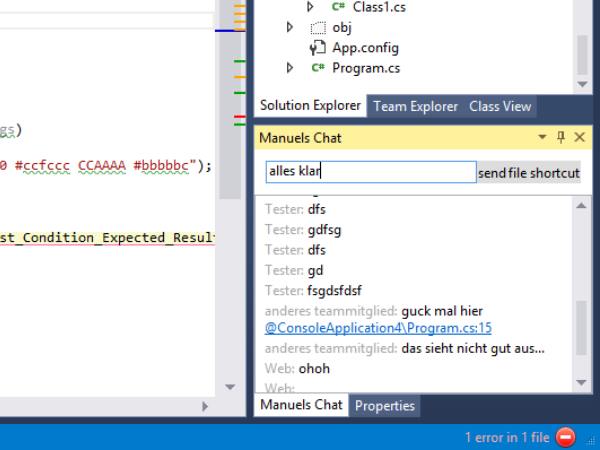The width and height of the screenshot is (600, 450).
Task: Click the chat list scroll down arrow
Action: click(x=583, y=382)
